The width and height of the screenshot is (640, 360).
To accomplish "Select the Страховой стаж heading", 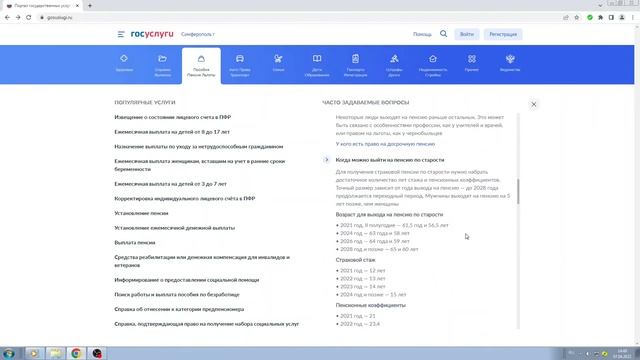I will (x=355, y=260).
